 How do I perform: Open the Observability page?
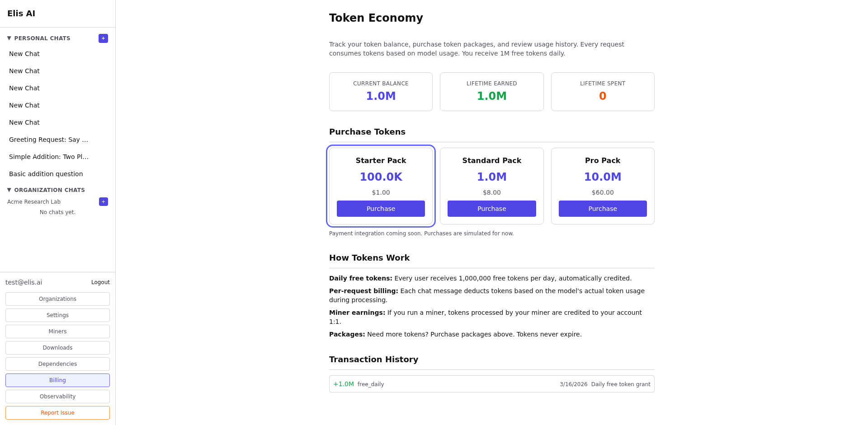[57, 396]
